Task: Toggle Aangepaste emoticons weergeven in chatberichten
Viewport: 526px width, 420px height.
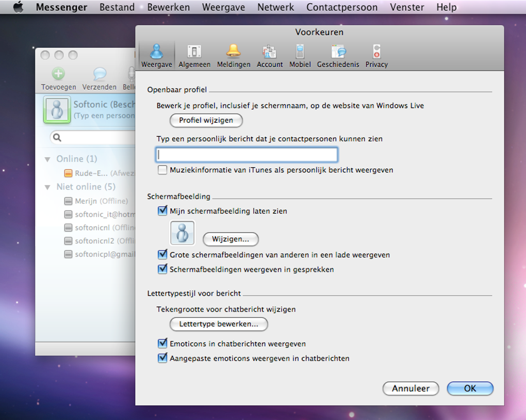Action: (x=162, y=358)
